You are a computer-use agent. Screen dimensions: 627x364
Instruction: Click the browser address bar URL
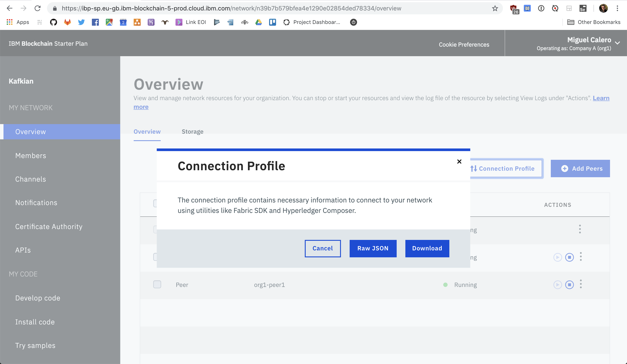[x=231, y=8]
